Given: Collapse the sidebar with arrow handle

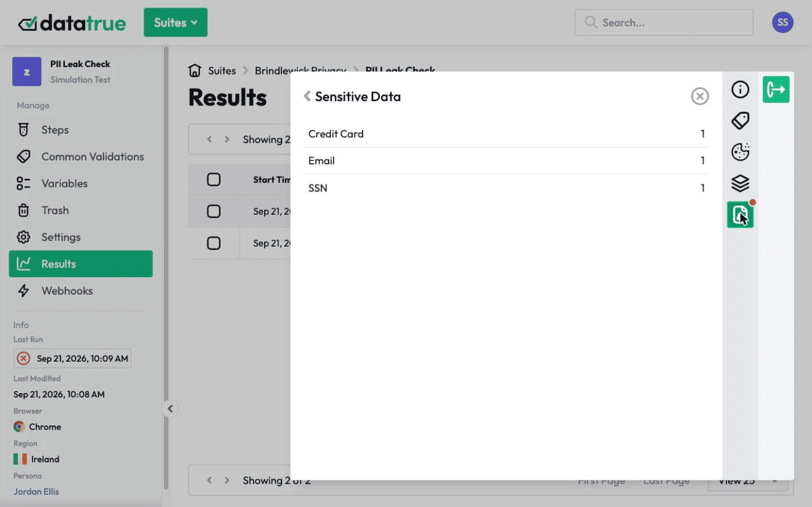Looking at the screenshot, I should tap(170, 409).
